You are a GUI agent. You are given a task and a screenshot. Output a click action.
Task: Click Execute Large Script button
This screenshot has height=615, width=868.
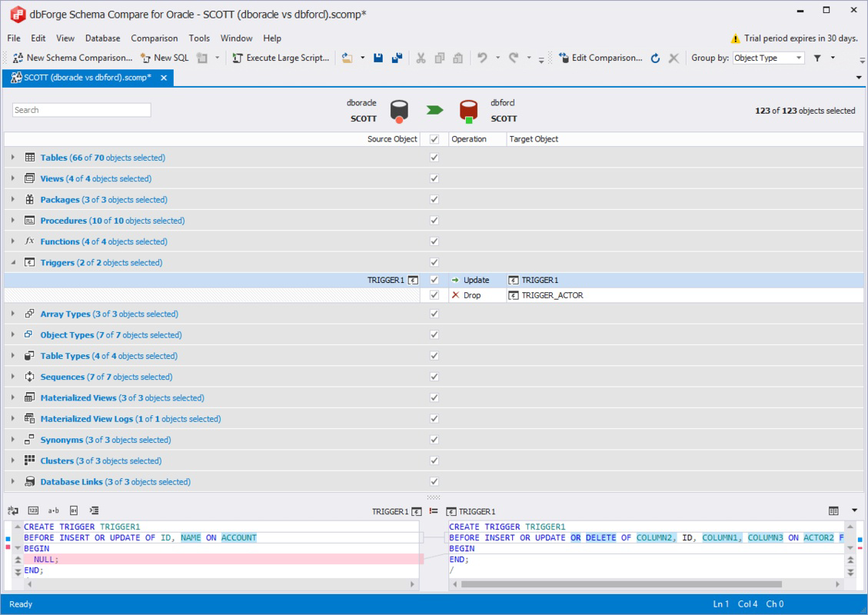tap(281, 58)
